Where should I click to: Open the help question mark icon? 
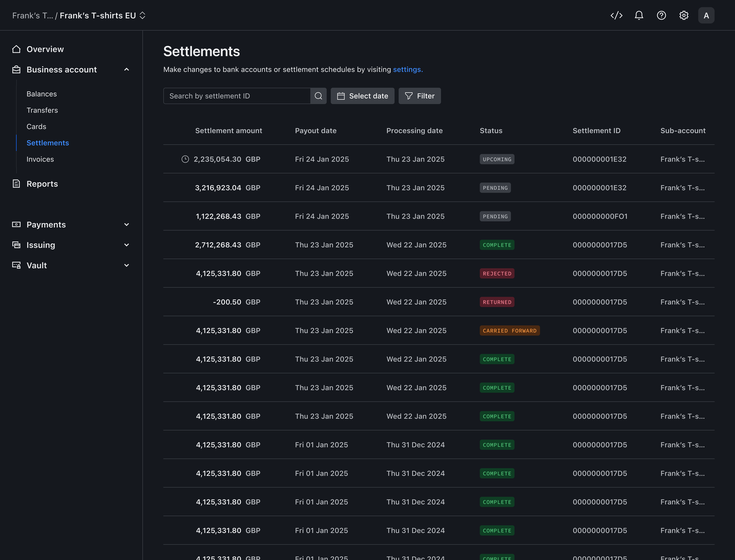pos(661,15)
